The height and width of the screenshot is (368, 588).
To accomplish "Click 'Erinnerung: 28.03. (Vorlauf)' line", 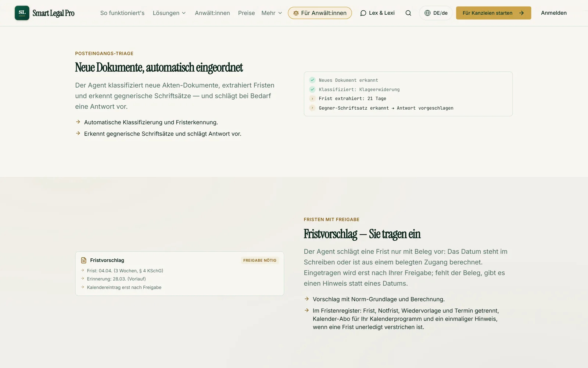I will 116,279.
